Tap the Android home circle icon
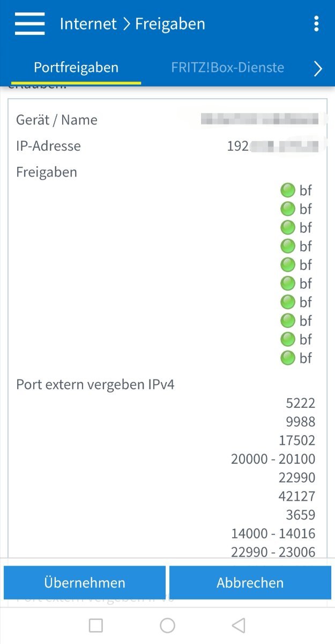This screenshot has height=644, width=335. [168, 625]
